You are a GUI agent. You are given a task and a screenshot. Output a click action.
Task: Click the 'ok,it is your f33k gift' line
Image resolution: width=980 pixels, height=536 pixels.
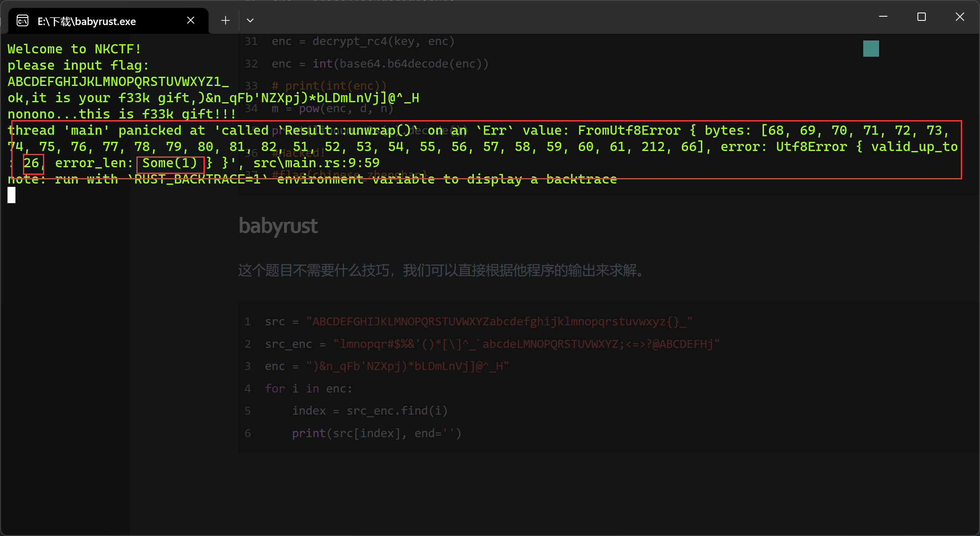pyautogui.click(x=214, y=98)
